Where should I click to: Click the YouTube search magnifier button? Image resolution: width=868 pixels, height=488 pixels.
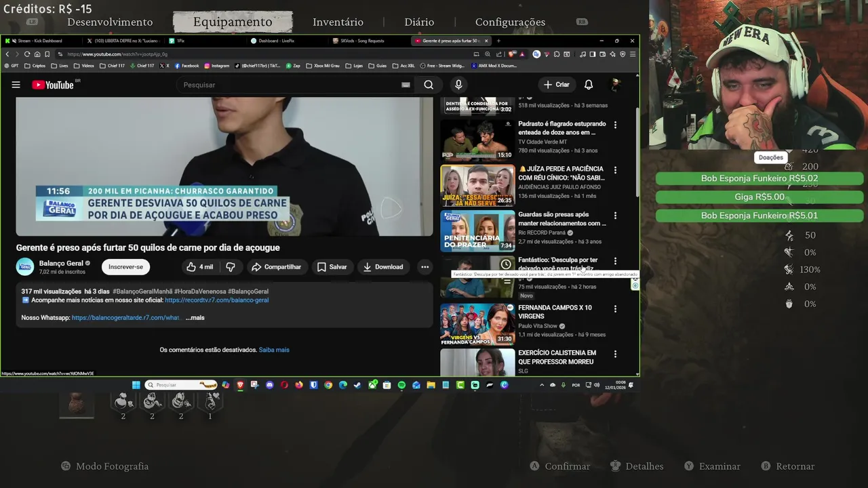click(x=429, y=85)
